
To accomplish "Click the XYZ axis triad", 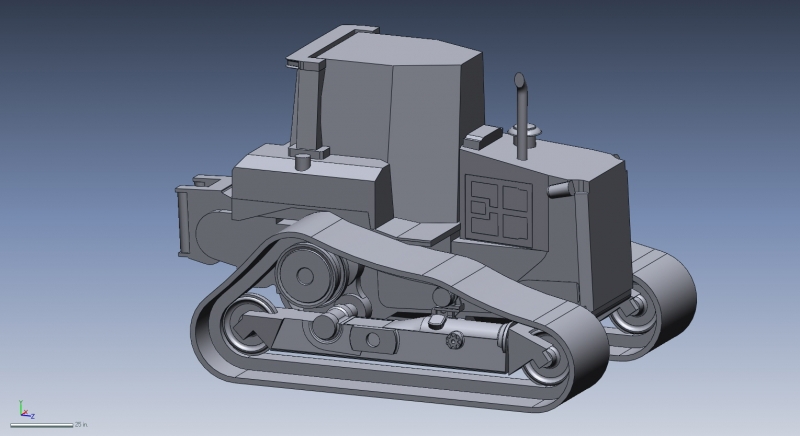I will point(24,410).
